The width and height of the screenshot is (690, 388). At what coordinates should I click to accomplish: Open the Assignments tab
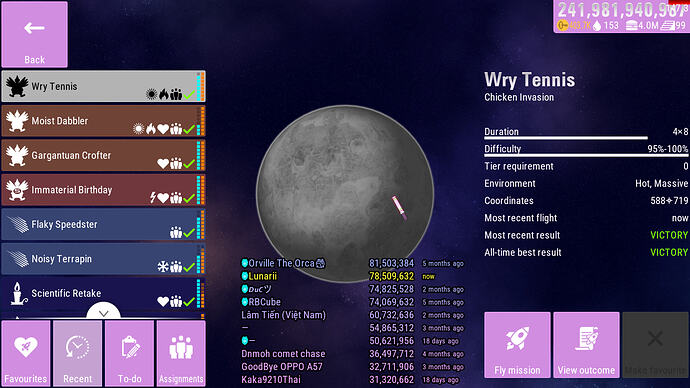click(x=181, y=353)
